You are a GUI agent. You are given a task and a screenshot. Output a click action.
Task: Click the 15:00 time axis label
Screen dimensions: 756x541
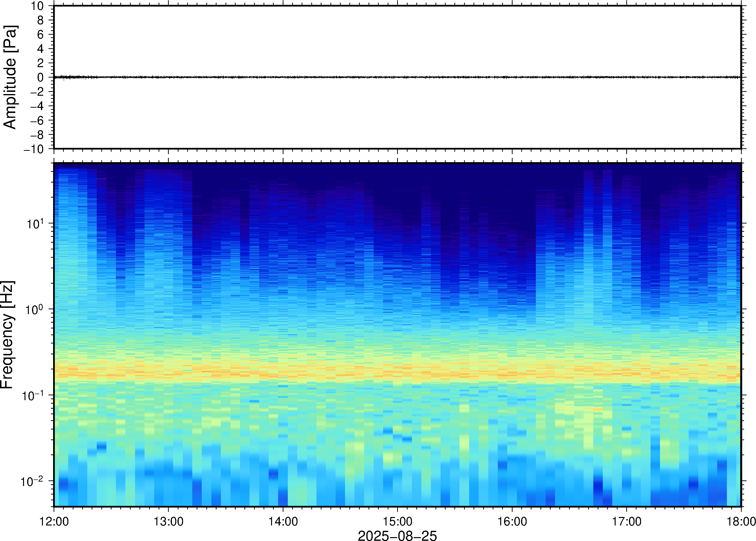click(x=397, y=521)
